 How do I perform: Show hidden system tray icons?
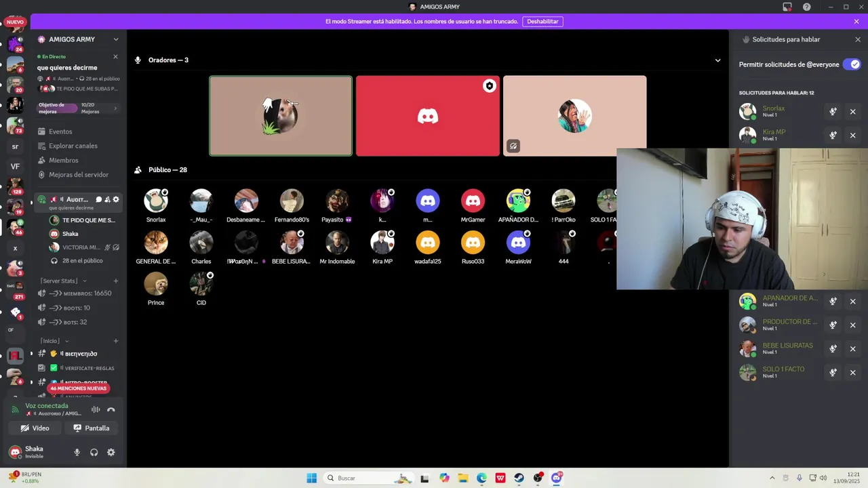772,478
